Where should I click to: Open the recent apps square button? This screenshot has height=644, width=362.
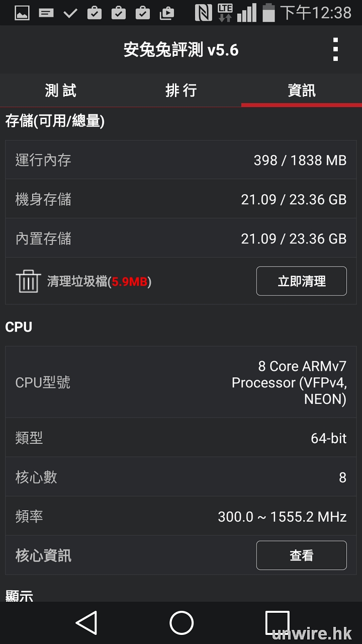coord(277,623)
